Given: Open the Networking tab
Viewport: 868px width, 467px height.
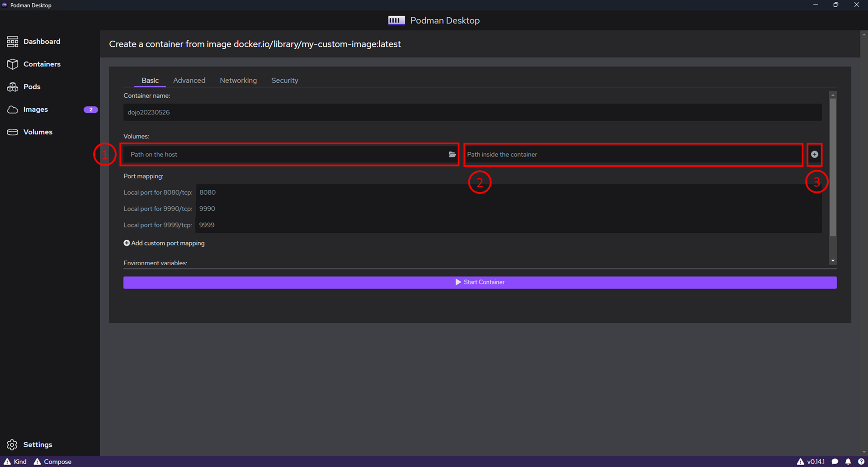Looking at the screenshot, I should coord(238,80).
